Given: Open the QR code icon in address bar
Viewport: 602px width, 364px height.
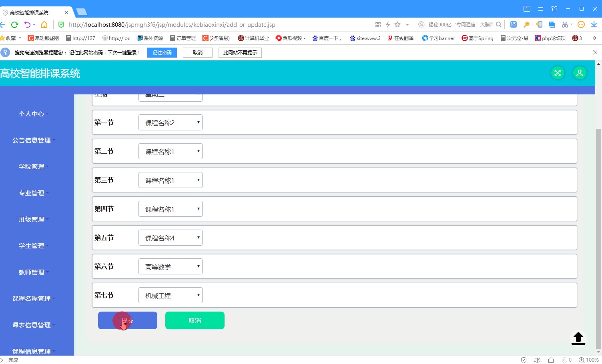Looking at the screenshot, I should click(x=378, y=25).
